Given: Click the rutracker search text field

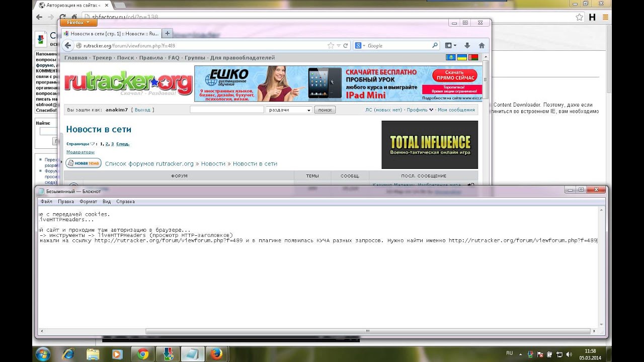Looking at the screenshot, I should coord(227,110).
